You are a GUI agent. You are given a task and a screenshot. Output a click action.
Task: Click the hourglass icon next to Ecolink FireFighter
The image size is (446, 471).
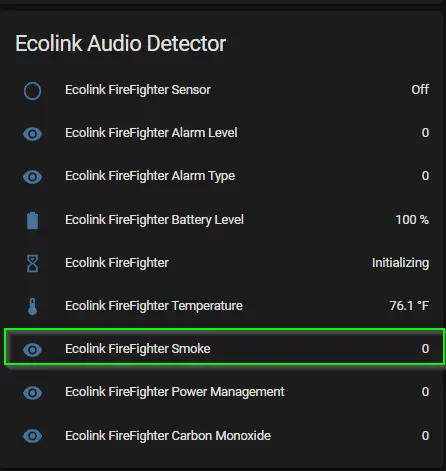(x=33, y=263)
